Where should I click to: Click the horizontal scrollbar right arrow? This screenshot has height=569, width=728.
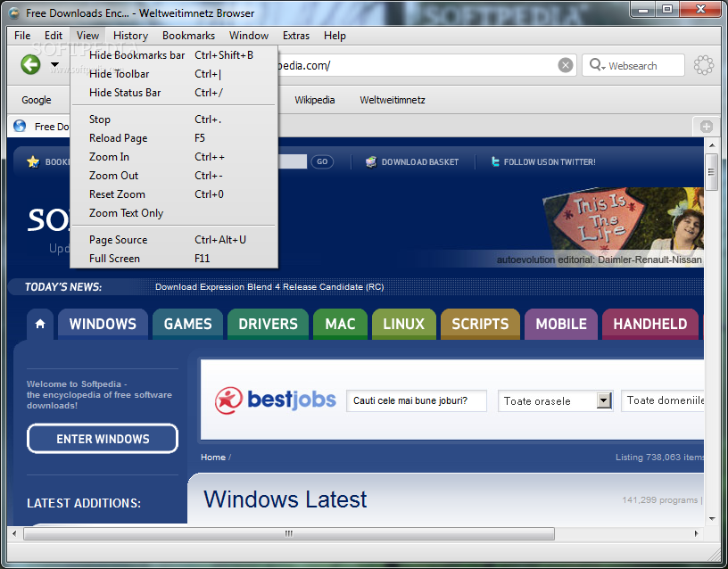pos(696,533)
